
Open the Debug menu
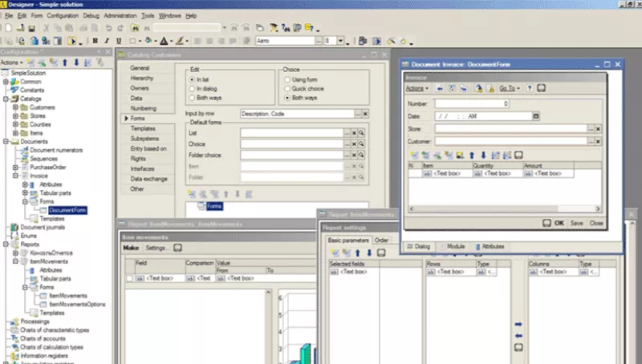(x=91, y=15)
